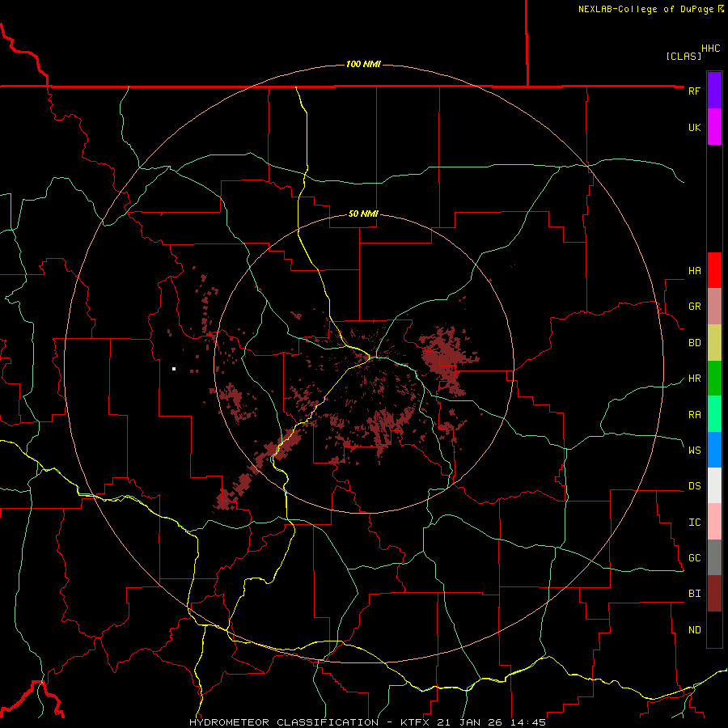The height and width of the screenshot is (728, 728).
Task: Click the WS legend label
Action: click(694, 450)
